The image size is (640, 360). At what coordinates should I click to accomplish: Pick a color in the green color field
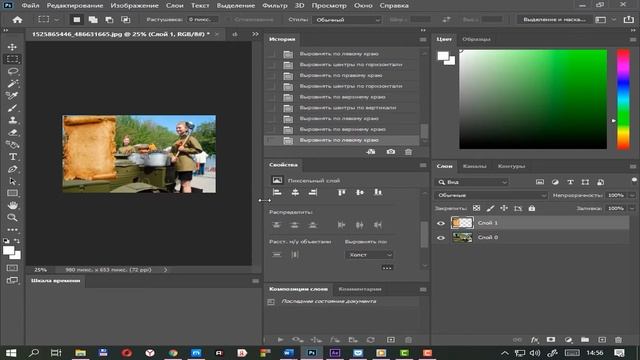point(533,99)
